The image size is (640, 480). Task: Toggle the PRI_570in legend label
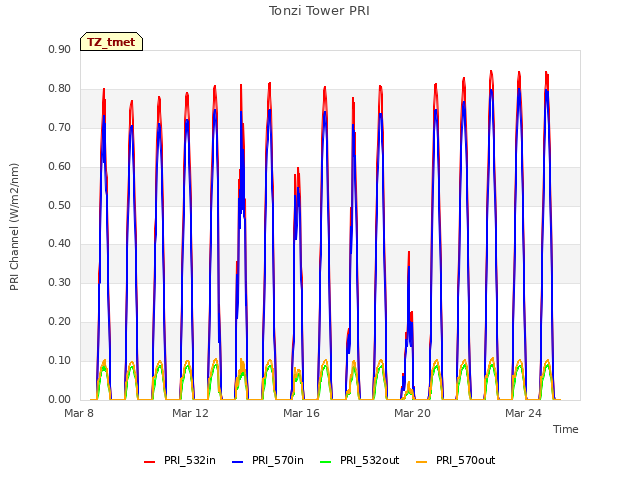coord(278,460)
